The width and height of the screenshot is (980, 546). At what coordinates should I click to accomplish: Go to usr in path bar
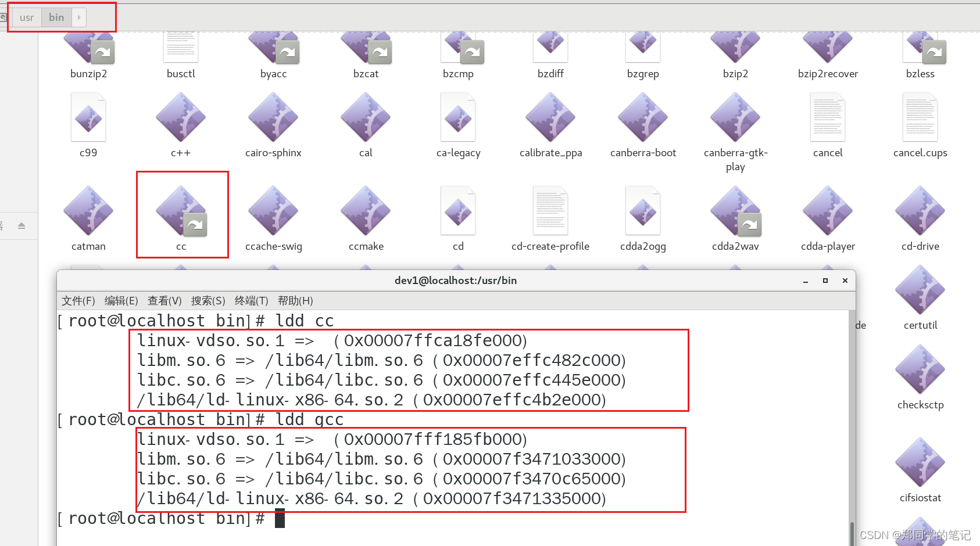click(27, 17)
